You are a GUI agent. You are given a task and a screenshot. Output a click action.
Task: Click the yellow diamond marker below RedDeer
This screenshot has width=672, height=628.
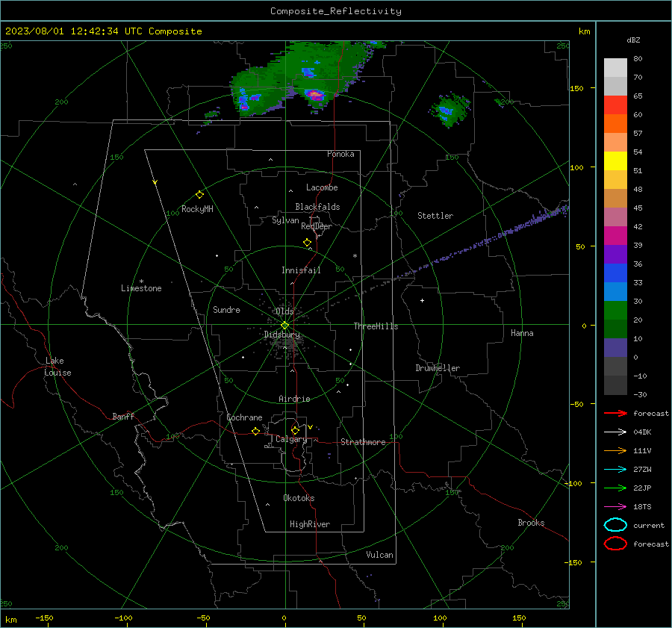pos(308,243)
